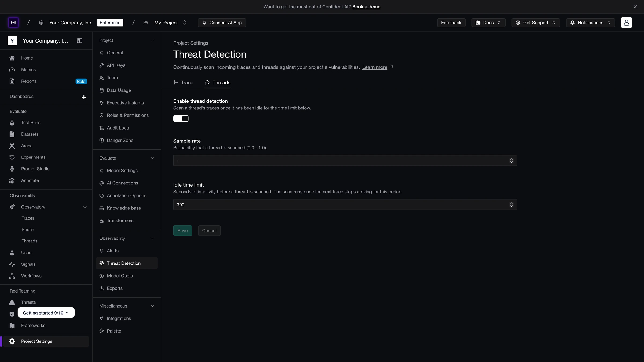Click Connect AI App button
The height and width of the screenshot is (362, 644).
[x=222, y=23]
